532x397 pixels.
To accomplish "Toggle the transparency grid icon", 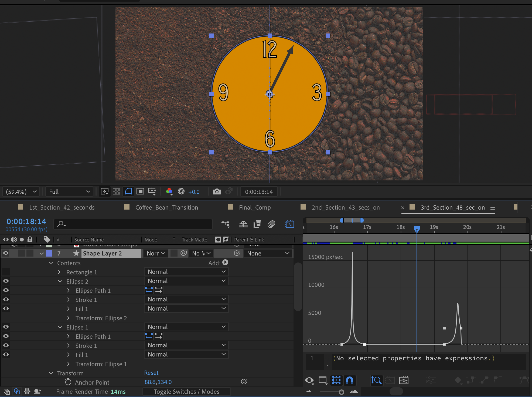I will [116, 192].
